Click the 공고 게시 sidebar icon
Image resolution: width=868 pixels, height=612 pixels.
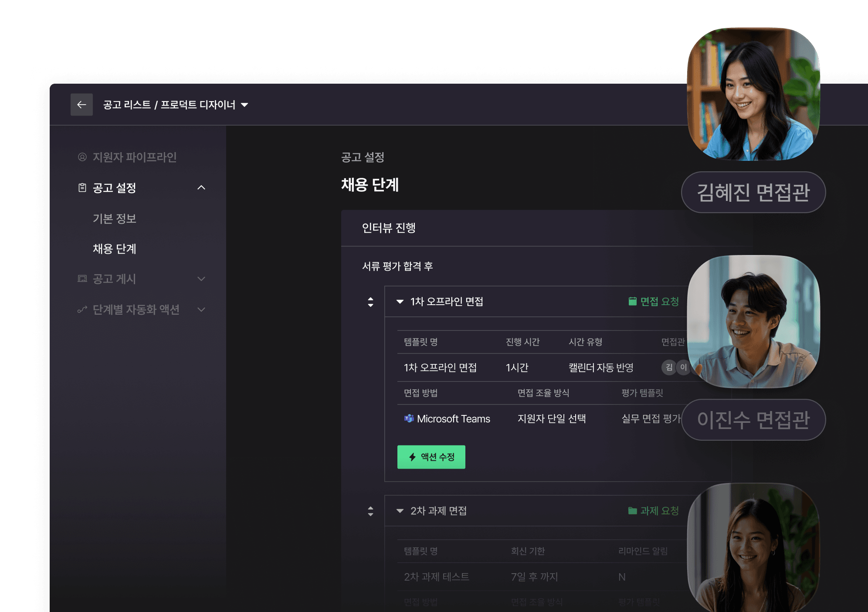[x=81, y=279]
